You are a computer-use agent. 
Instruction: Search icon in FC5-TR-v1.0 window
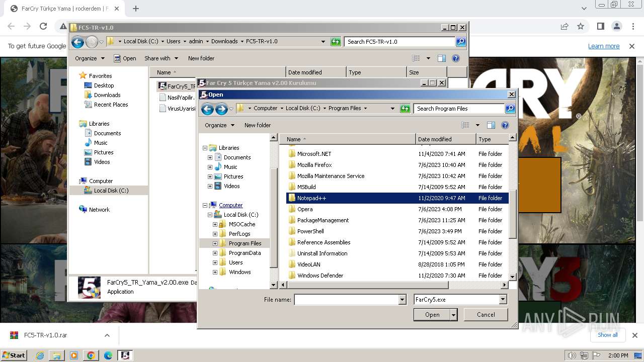pyautogui.click(x=460, y=42)
